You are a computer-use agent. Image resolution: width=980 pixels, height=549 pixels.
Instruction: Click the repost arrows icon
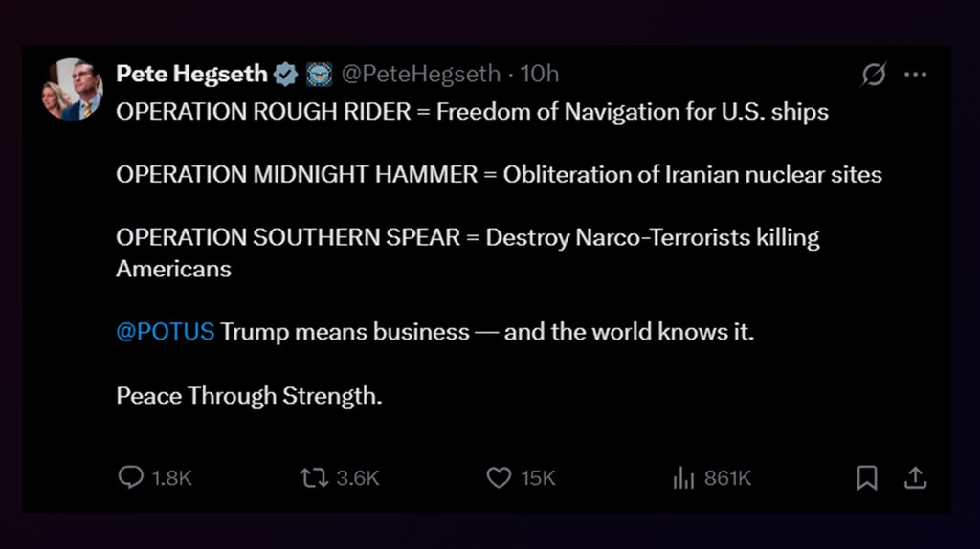(x=313, y=477)
